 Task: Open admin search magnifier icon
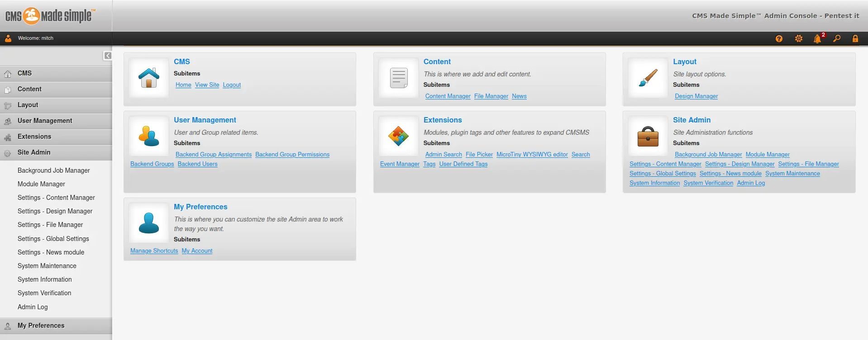[837, 38]
